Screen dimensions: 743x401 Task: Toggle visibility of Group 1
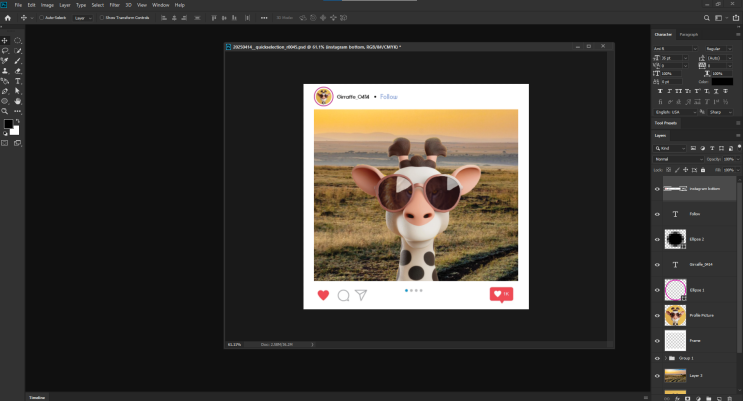[657, 358]
